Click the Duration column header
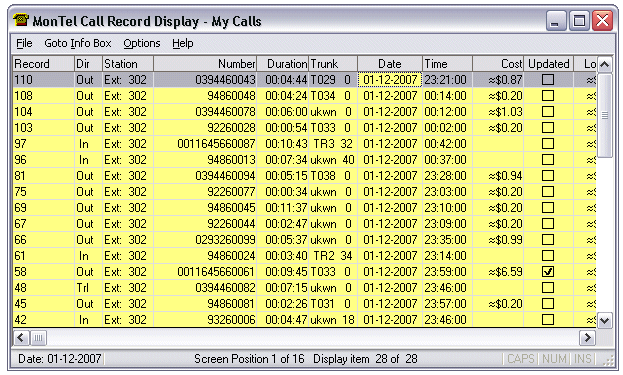This screenshot has width=623, height=375. point(282,64)
